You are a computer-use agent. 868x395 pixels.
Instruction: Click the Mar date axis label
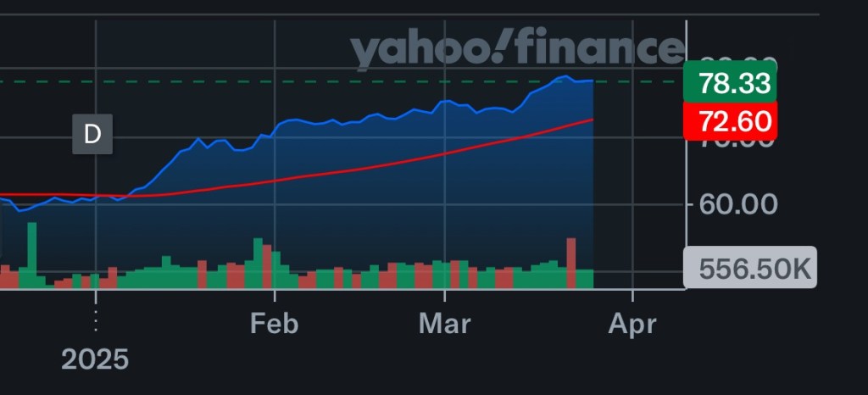(x=445, y=324)
